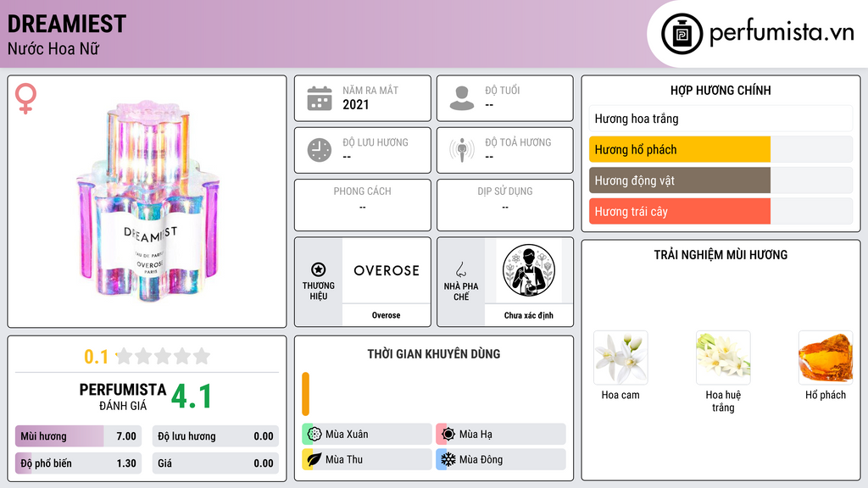The height and width of the screenshot is (488, 868).
Task: Select the Mùa Xuân season button
Action: pyautogui.click(x=367, y=435)
